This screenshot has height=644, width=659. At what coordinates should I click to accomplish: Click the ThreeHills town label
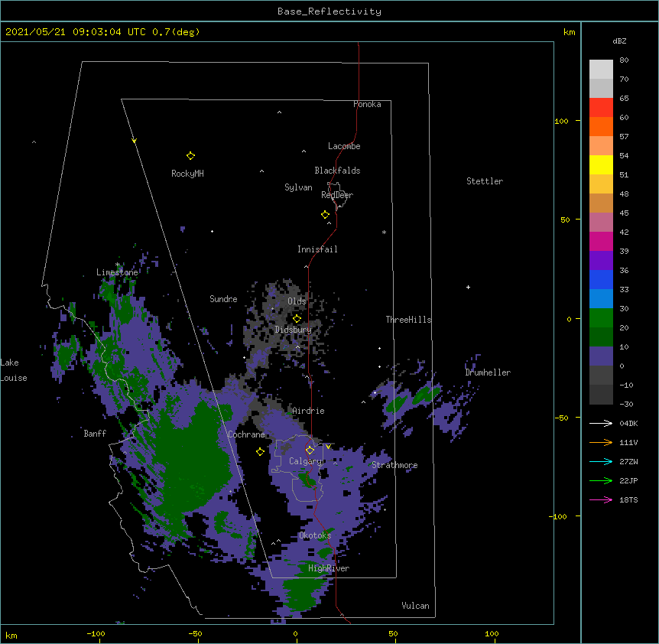coord(408,320)
